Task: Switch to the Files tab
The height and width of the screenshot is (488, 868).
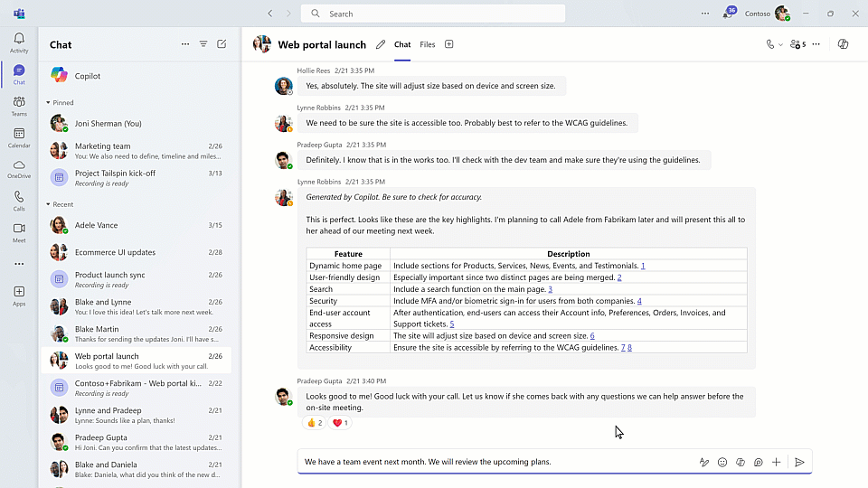Action: click(x=427, y=44)
